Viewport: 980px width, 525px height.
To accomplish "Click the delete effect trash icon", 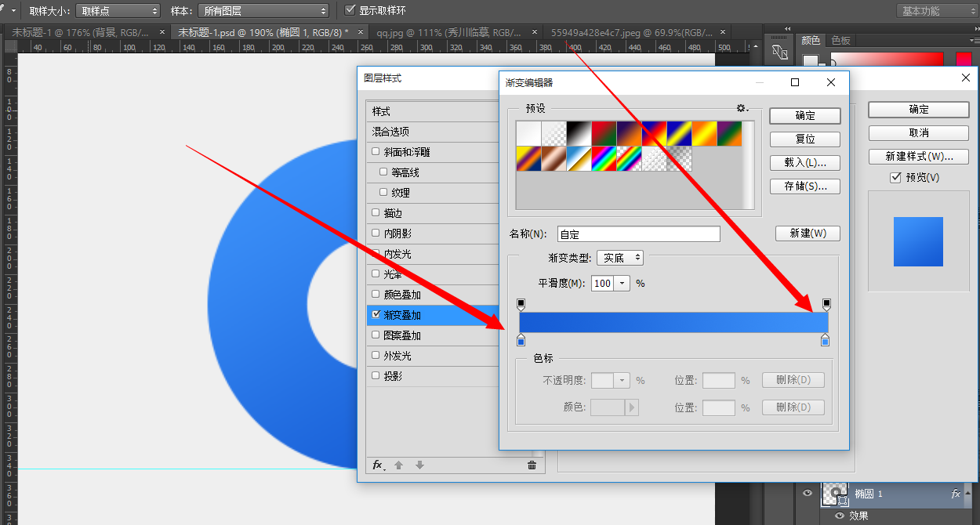I will pos(532,465).
